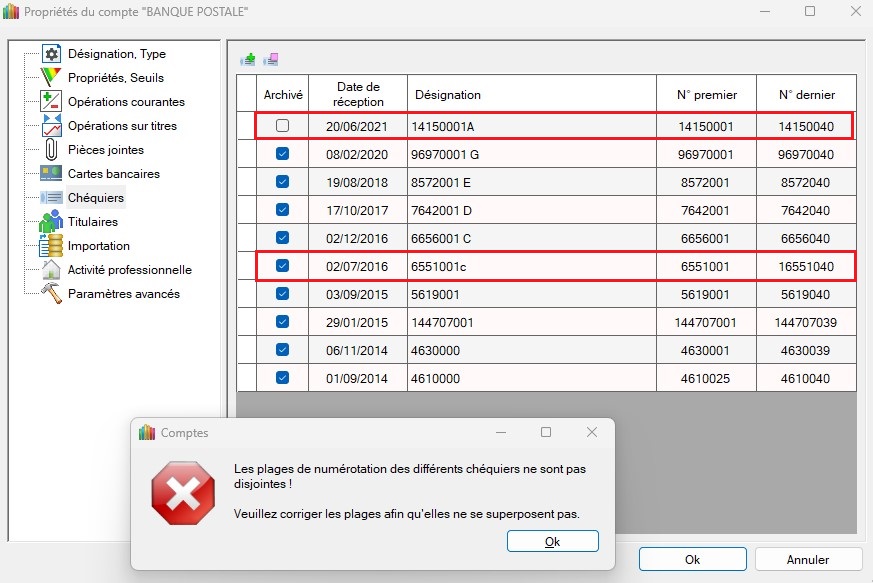Sort by the Date de réception column header
This screenshot has width=873, height=583.
click(358, 94)
